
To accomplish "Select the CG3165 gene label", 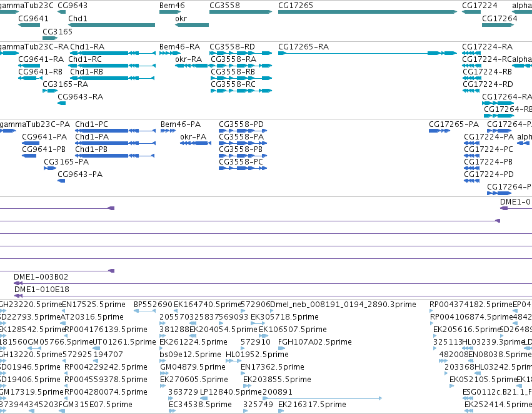I will (x=58, y=31).
